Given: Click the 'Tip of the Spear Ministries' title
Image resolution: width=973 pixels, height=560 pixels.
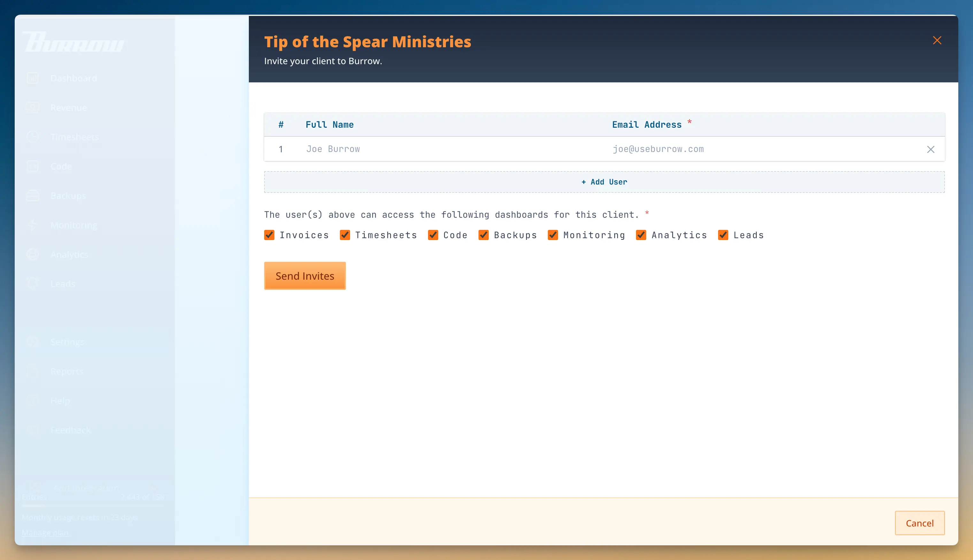Looking at the screenshot, I should coord(367,42).
